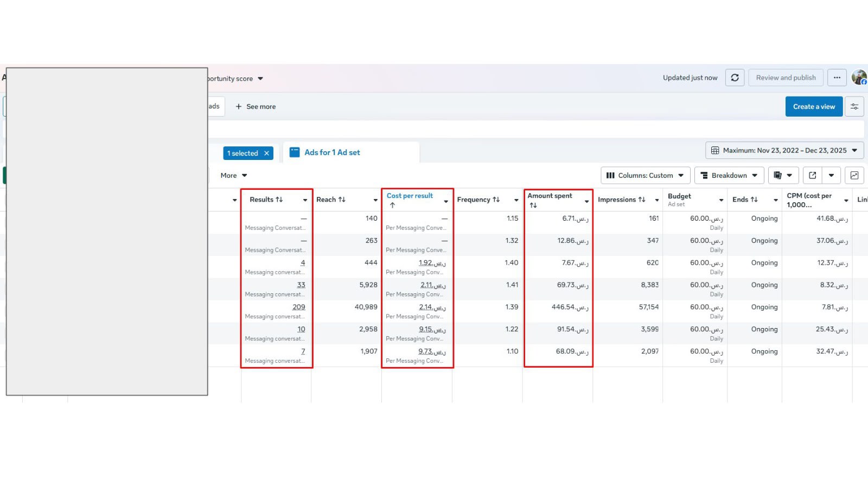Switch to Ads for 1 Ad set tab

[332, 152]
